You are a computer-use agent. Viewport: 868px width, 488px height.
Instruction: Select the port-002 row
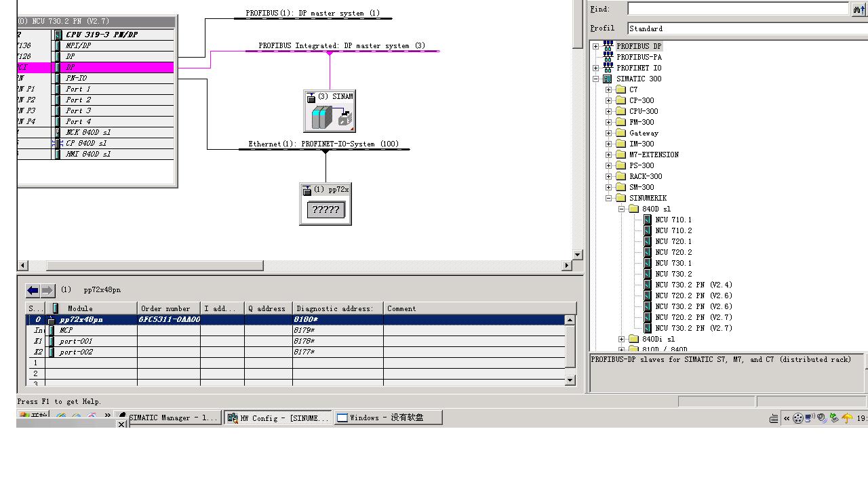tap(296, 352)
